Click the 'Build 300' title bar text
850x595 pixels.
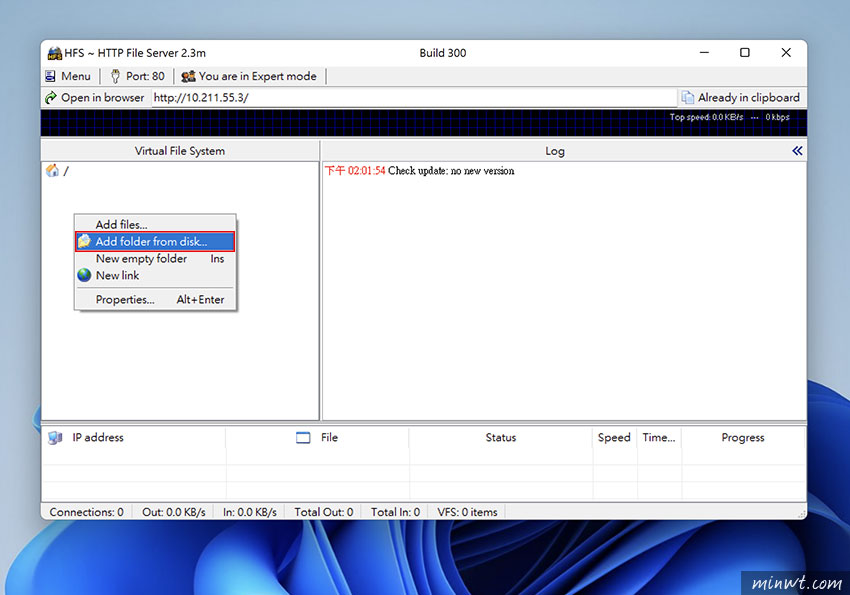(x=443, y=53)
